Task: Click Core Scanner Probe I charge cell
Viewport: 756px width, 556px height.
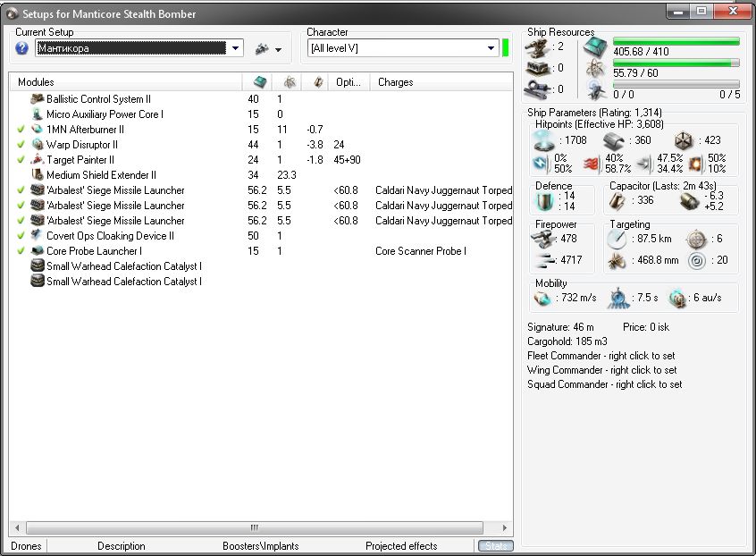Action: pos(420,251)
